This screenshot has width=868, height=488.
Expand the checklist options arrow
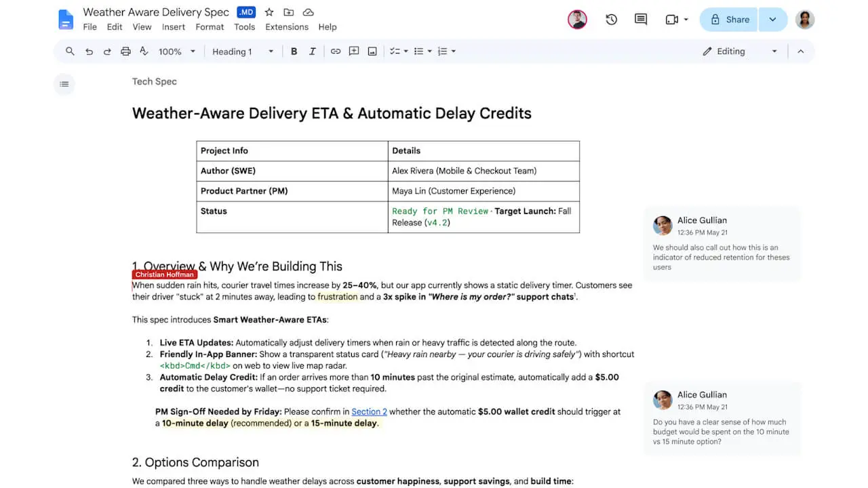(x=406, y=52)
